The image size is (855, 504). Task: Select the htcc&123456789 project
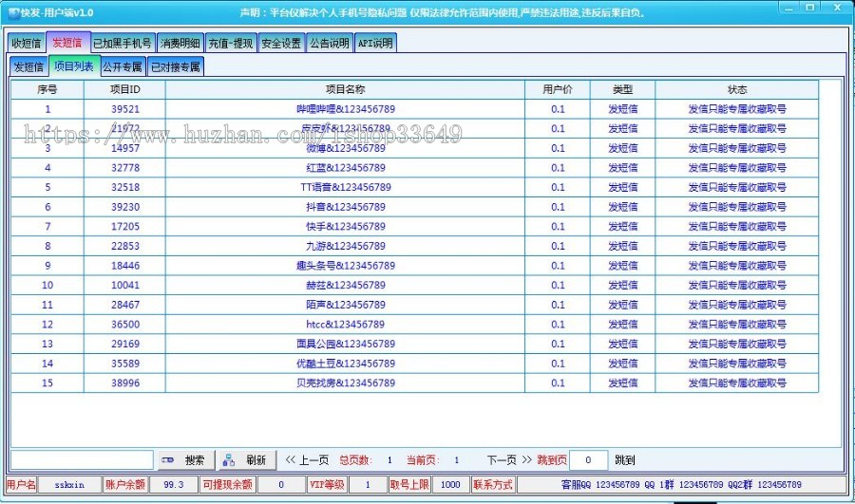pos(346,325)
